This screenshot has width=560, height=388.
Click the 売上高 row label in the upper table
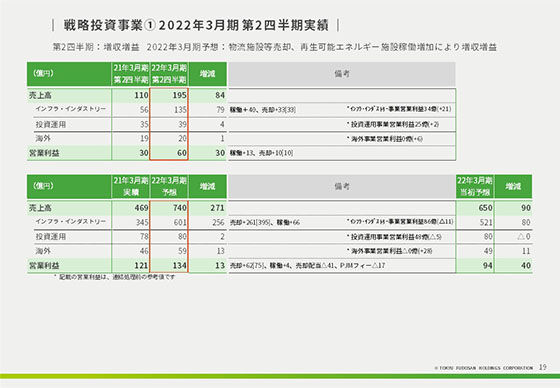(40, 95)
